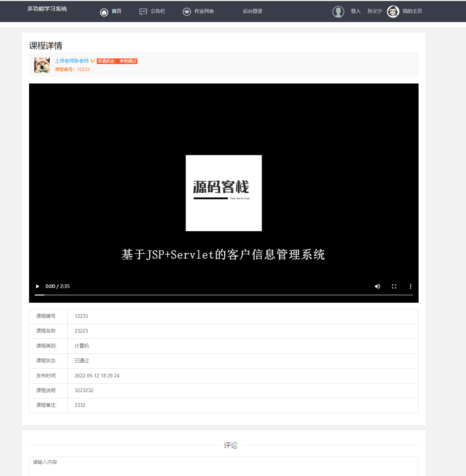This screenshot has height=476, width=466.
Task: Click the teacher's puppy avatar in course details
Action: [x=42, y=65]
